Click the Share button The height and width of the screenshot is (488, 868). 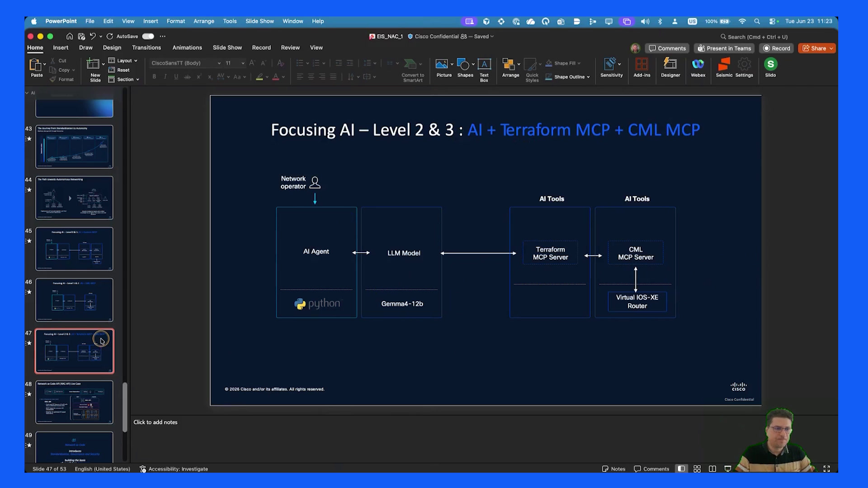tap(817, 48)
